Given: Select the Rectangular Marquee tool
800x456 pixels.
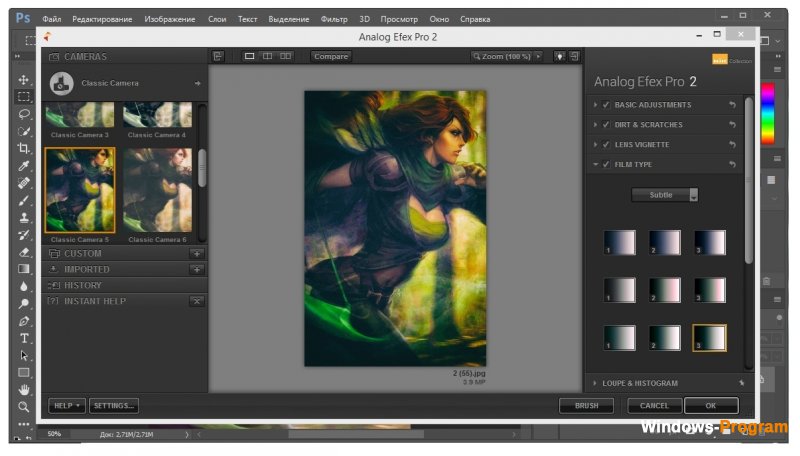Looking at the screenshot, I should tap(23, 96).
